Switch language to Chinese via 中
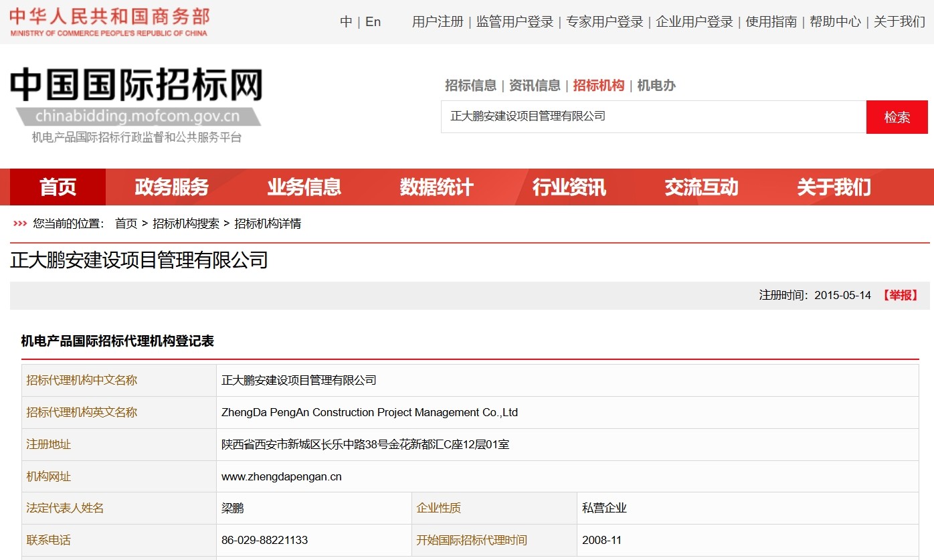The image size is (934, 560). point(346,21)
